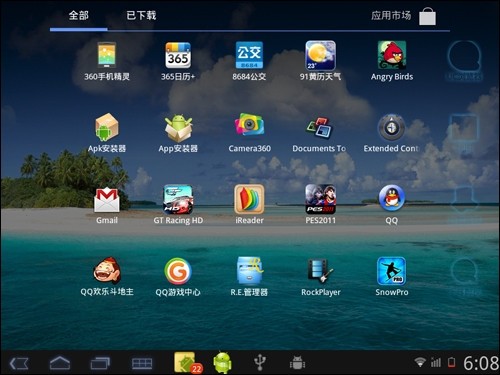Launch the SnowPro game
The height and width of the screenshot is (375, 500).
392,277
